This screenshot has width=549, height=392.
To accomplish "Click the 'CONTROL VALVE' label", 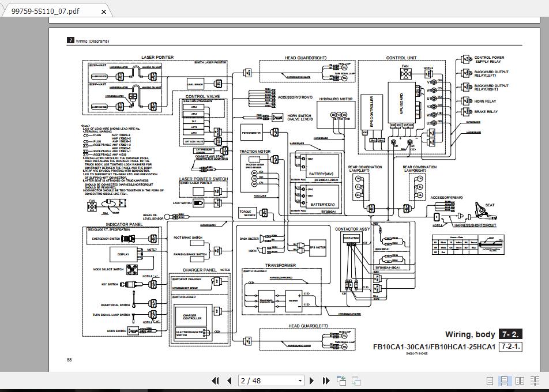I will (203, 96).
